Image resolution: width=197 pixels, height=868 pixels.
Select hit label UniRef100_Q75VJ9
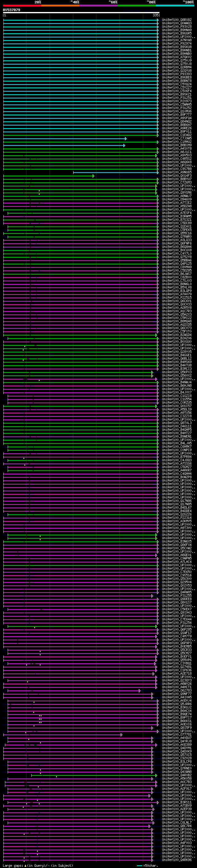(177, 60)
